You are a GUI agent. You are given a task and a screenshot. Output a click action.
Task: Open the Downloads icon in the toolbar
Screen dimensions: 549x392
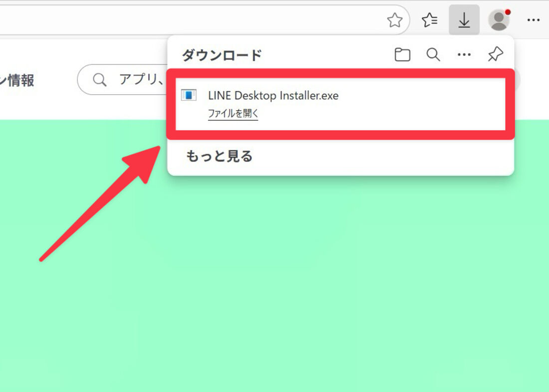[x=464, y=20]
